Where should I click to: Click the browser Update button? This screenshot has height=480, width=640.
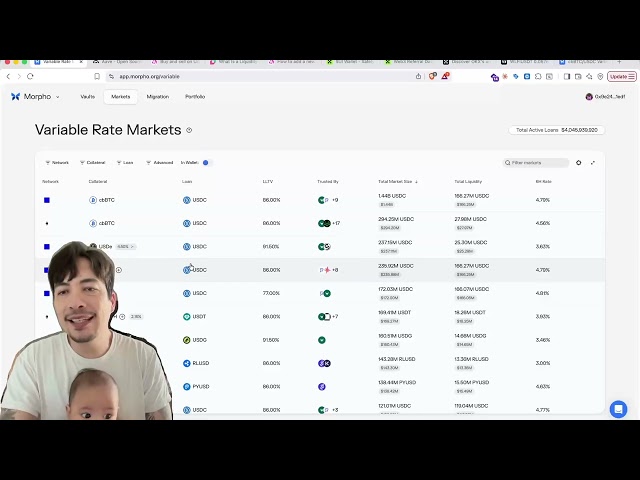coord(622,76)
